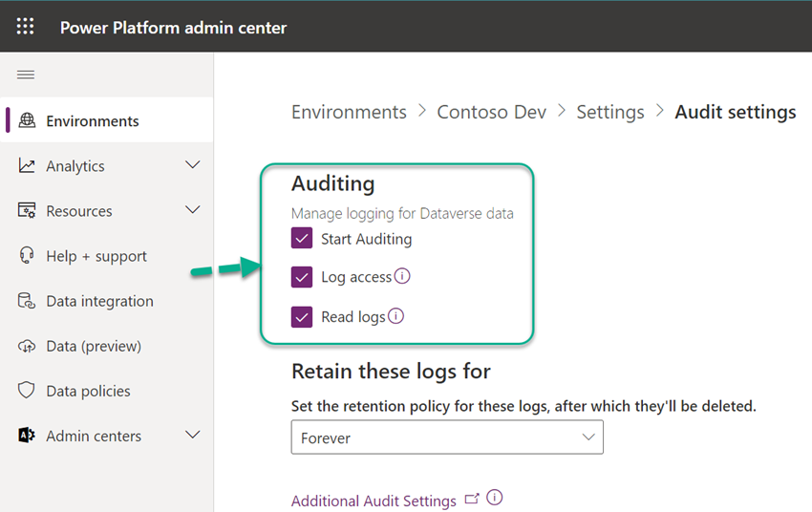Click the Admin centers icon
The image size is (812, 512).
pyautogui.click(x=27, y=435)
